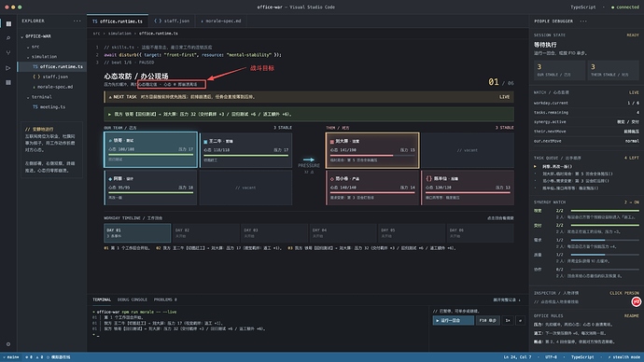644x362 pixels.
Task: Click the tasks.remaining row in the Watch panel
Action: click(x=586, y=113)
